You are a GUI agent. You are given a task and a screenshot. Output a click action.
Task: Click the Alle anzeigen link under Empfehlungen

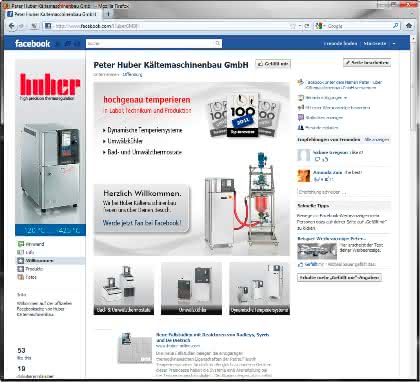(x=376, y=140)
